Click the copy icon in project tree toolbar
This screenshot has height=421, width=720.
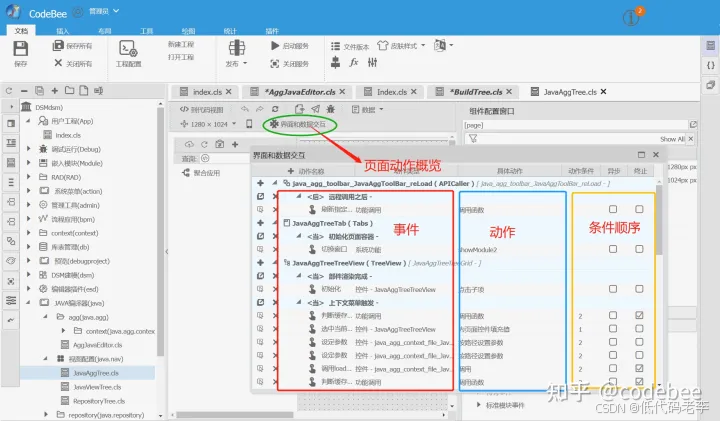(39, 90)
